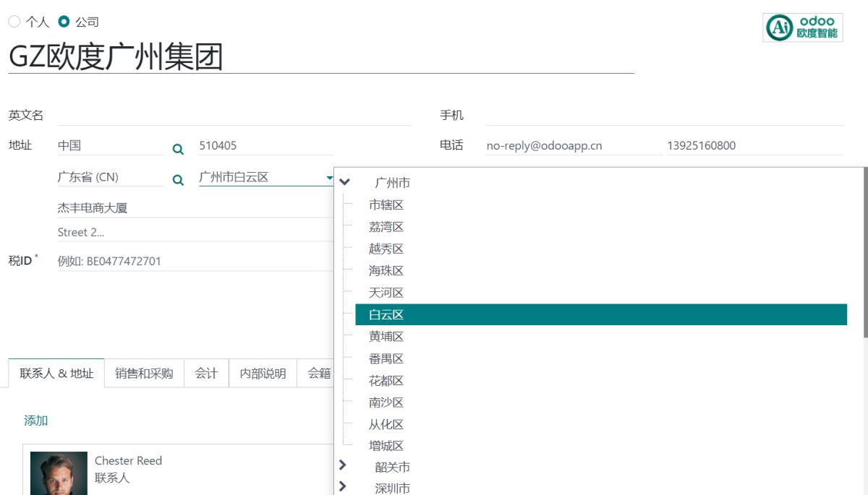Select the 个人 radio button
This screenshot has width=868, height=495.
(x=14, y=22)
